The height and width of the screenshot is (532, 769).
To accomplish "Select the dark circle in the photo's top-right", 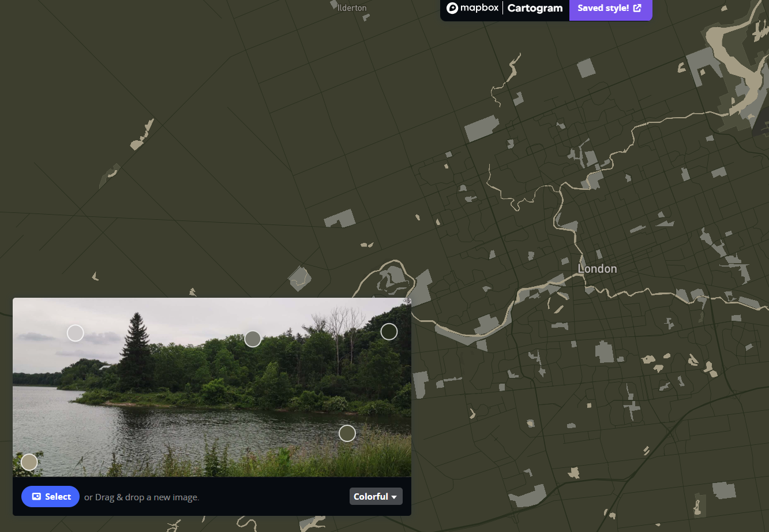I will [x=389, y=331].
